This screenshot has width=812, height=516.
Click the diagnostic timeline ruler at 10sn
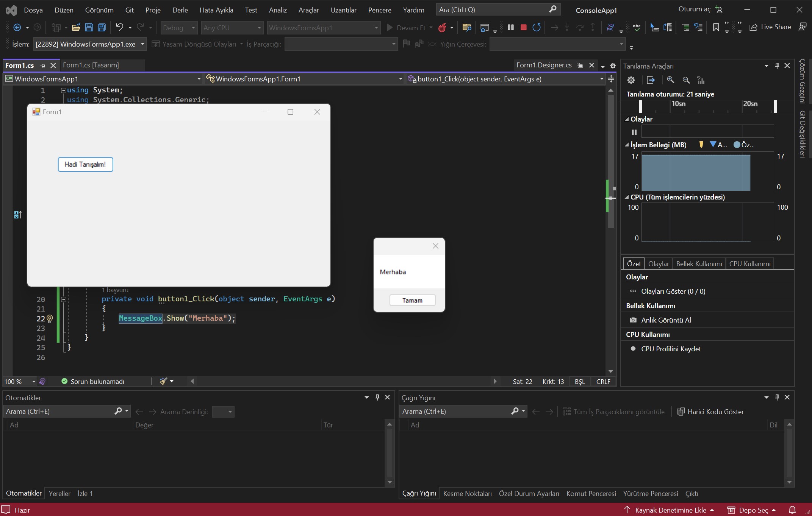pyautogui.click(x=678, y=104)
